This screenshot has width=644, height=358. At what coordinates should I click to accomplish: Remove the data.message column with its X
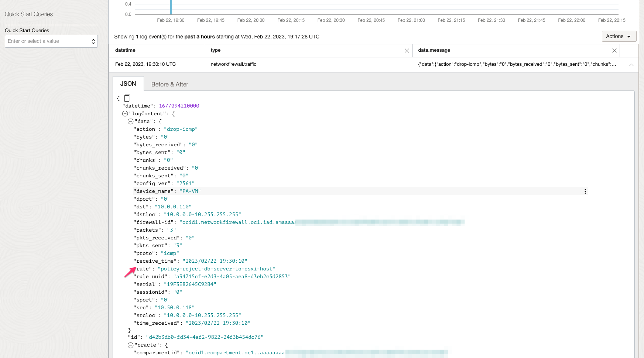pyautogui.click(x=614, y=51)
